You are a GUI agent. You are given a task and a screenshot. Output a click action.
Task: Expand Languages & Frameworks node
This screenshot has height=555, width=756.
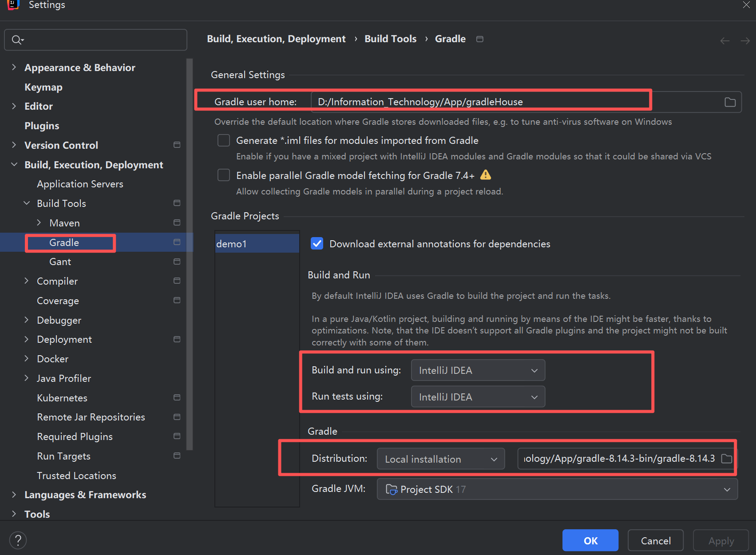pyautogui.click(x=14, y=494)
